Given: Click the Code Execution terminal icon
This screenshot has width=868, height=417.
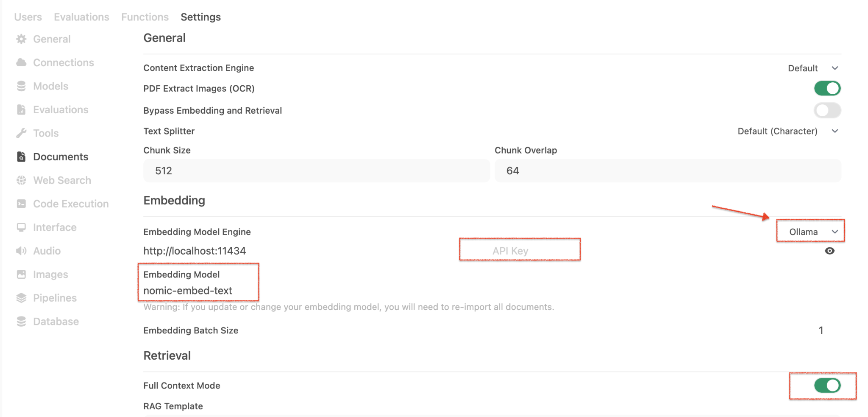Looking at the screenshot, I should (21, 204).
